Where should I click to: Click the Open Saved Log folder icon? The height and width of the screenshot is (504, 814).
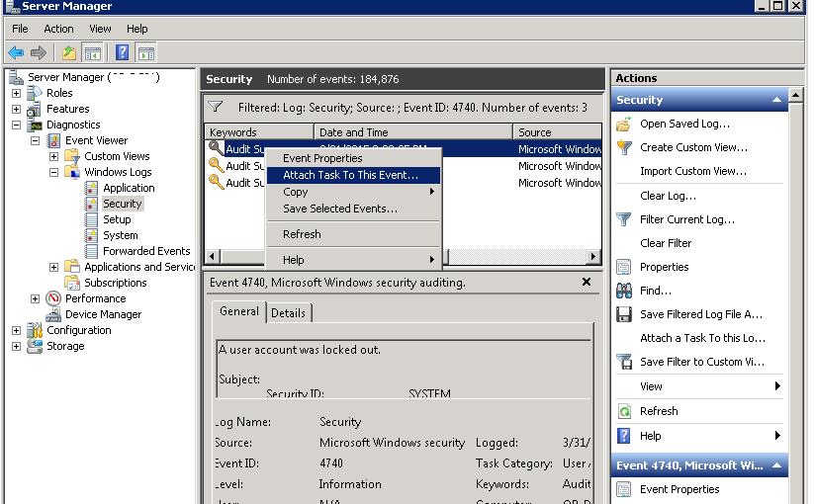tap(624, 124)
